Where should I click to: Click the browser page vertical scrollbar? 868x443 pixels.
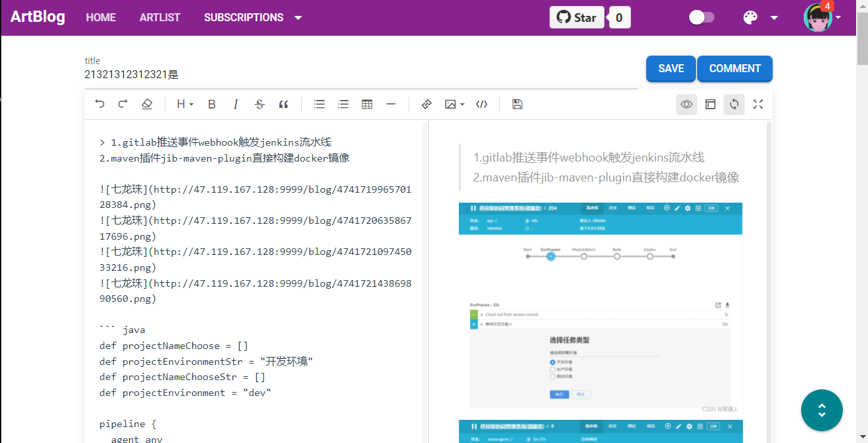coord(862,40)
